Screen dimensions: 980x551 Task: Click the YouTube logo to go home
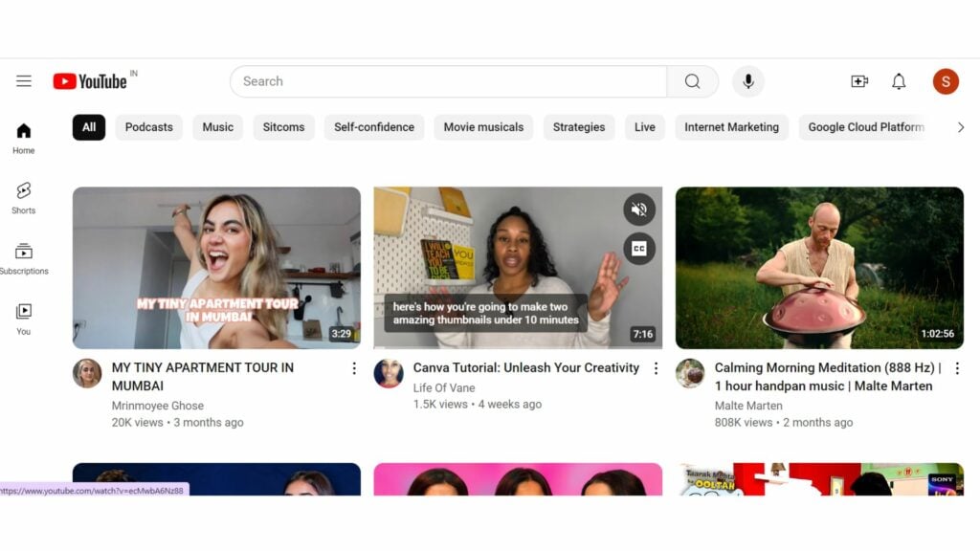(91, 81)
